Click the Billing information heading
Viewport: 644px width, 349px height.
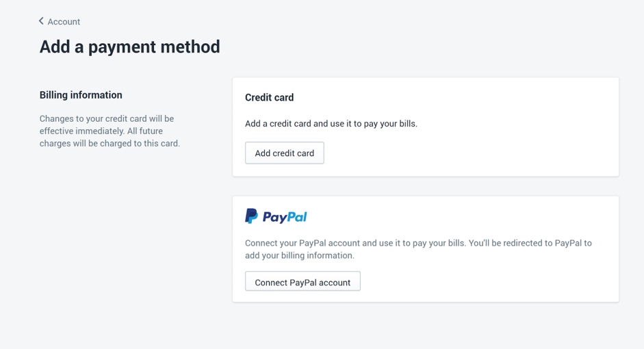pyautogui.click(x=81, y=95)
